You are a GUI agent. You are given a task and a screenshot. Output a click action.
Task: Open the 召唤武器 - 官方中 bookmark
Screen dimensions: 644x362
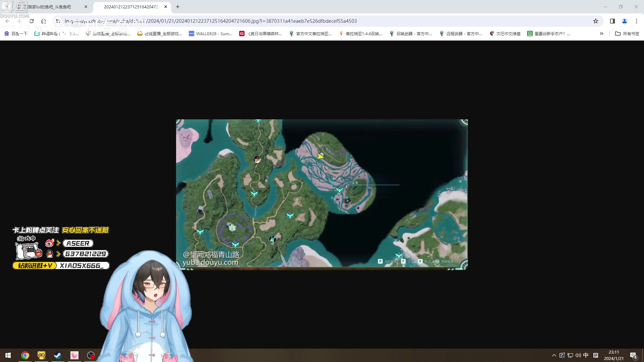pos(411,34)
